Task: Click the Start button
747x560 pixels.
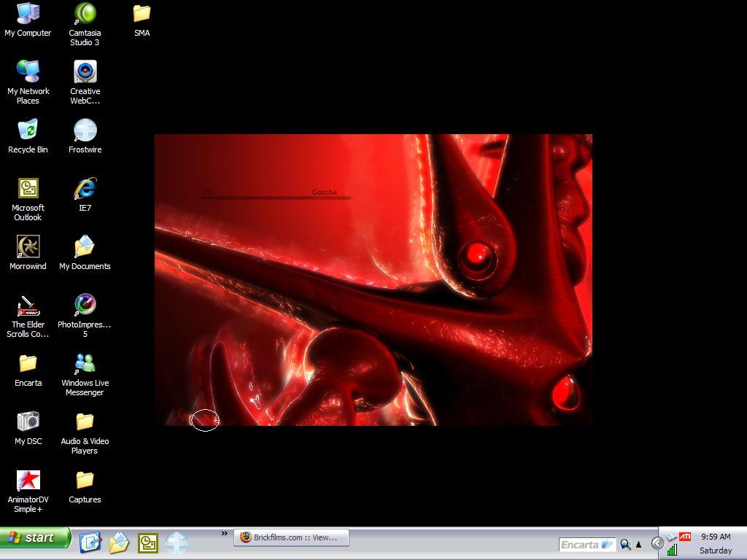Action: 35,538
